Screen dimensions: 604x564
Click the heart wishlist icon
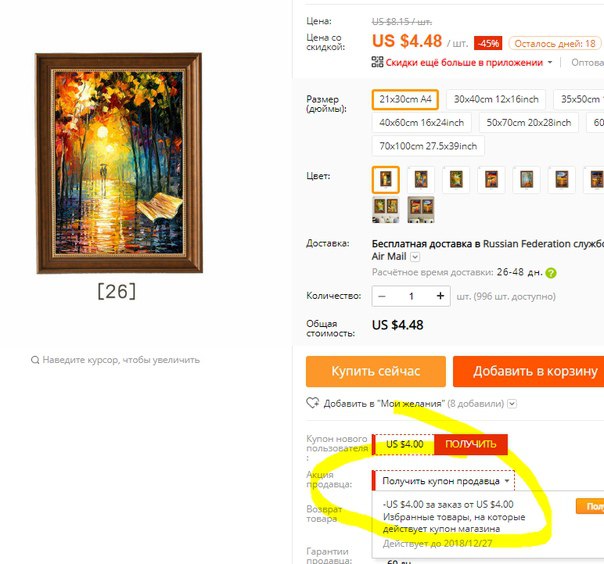312,403
